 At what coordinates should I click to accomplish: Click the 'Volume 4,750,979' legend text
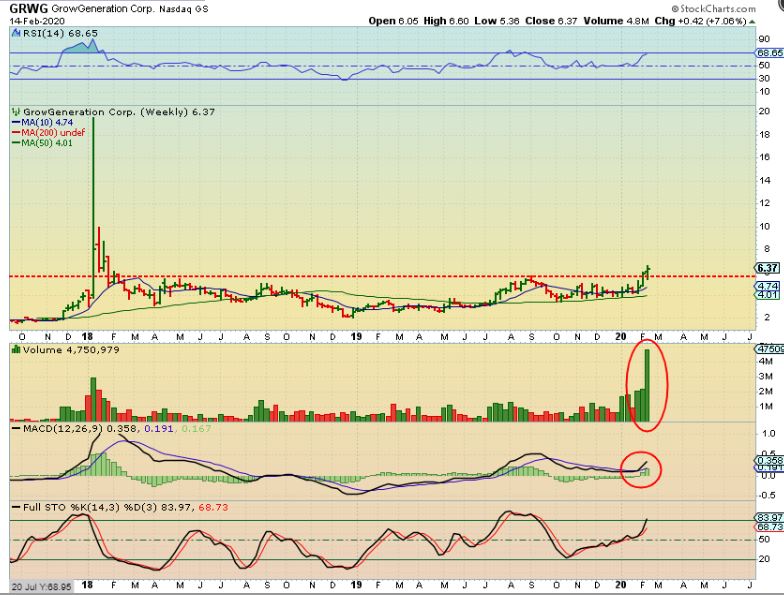tap(71, 350)
